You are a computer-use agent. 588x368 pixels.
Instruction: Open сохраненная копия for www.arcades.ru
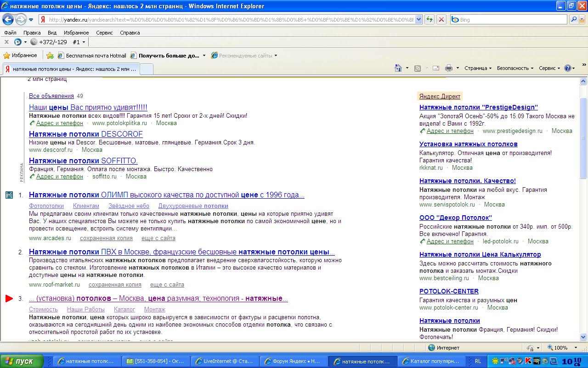106,238
